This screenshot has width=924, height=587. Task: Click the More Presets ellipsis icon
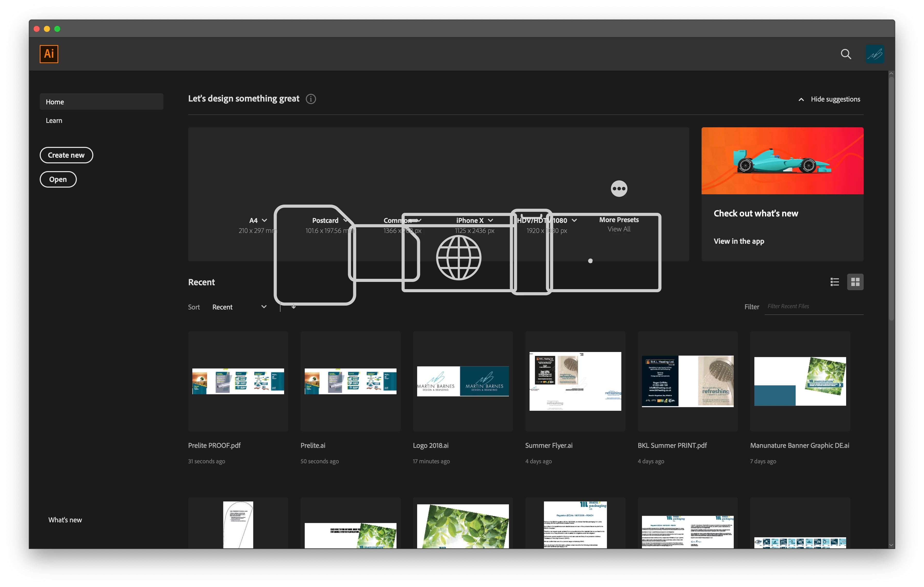(618, 189)
